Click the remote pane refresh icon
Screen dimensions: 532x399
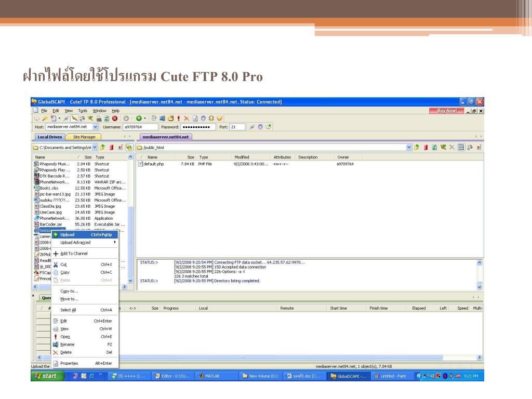(434, 147)
